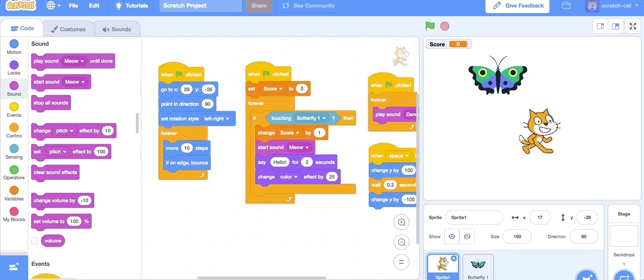The height and width of the screenshot is (280, 644).
Task: Select the Sensing block category
Action: pos(14,152)
